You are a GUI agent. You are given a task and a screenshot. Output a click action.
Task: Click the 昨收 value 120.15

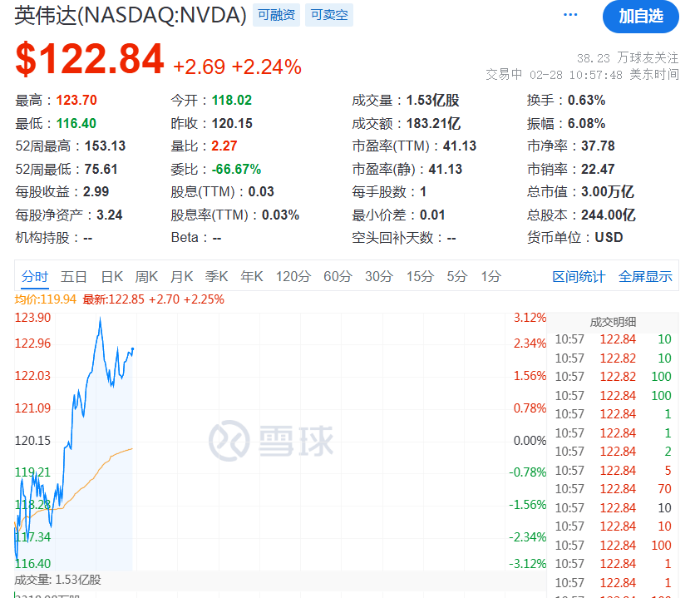point(232,123)
